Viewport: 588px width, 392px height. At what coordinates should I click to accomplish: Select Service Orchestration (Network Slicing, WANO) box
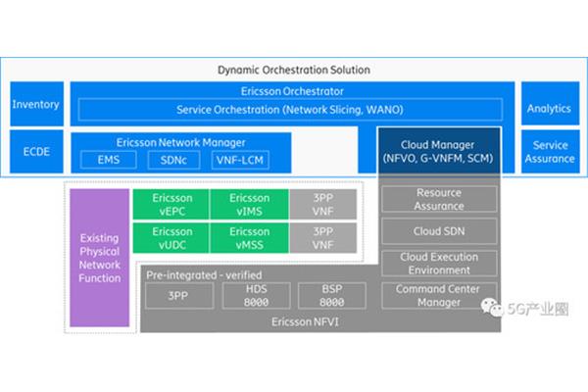(290, 110)
